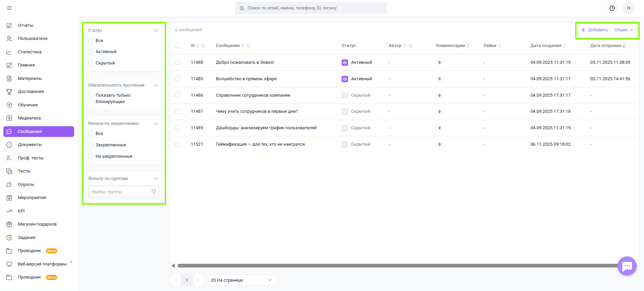This screenshot has height=291, width=644.
Task: Click the eye icon for message 11488
Action: pos(345,62)
